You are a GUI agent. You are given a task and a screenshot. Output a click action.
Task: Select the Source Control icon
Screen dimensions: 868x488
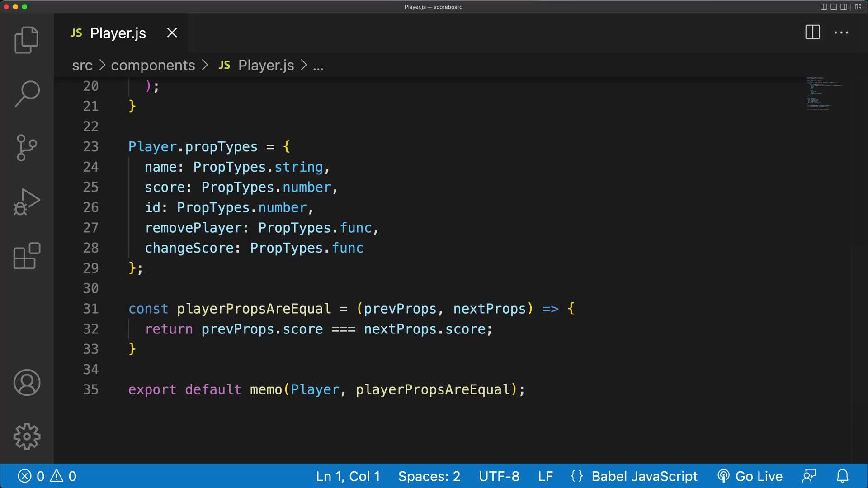(x=27, y=148)
